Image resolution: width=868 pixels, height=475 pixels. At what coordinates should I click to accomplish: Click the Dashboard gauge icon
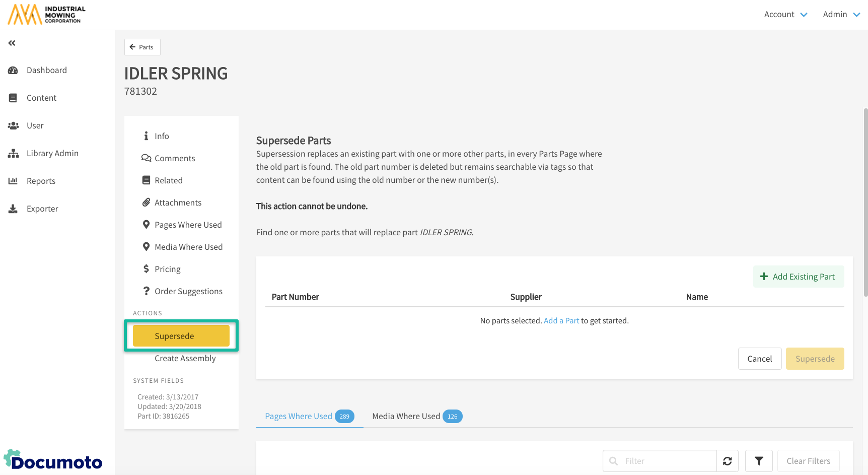(x=13, y=71)
